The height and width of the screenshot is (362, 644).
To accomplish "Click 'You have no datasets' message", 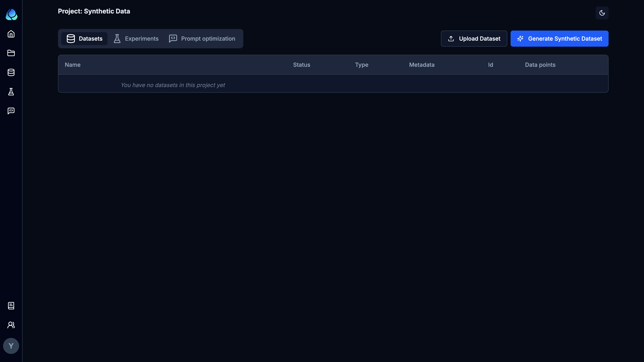I will [173, 85].
